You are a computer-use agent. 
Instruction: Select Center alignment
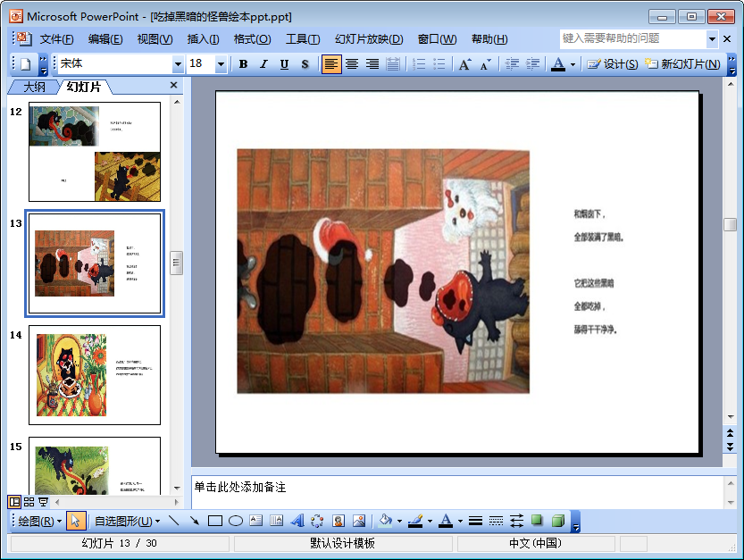click(352, 64)
